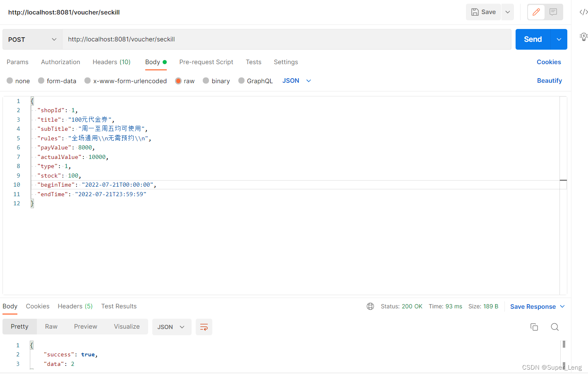Click the request URL input field
The image size is (588, 375).
(x=286, y=39)
